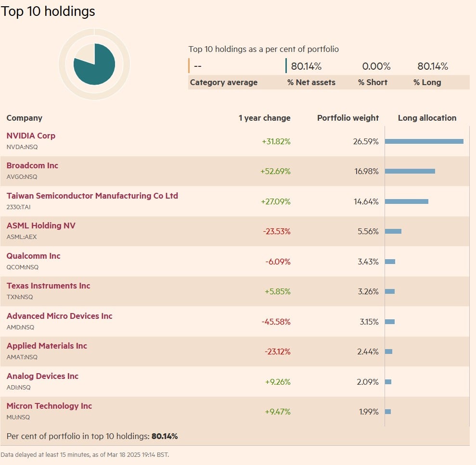This screenshot has height=465, width=476.
Task: Select the Analog Devices allocation bar
Action: [x=387, y=381]
